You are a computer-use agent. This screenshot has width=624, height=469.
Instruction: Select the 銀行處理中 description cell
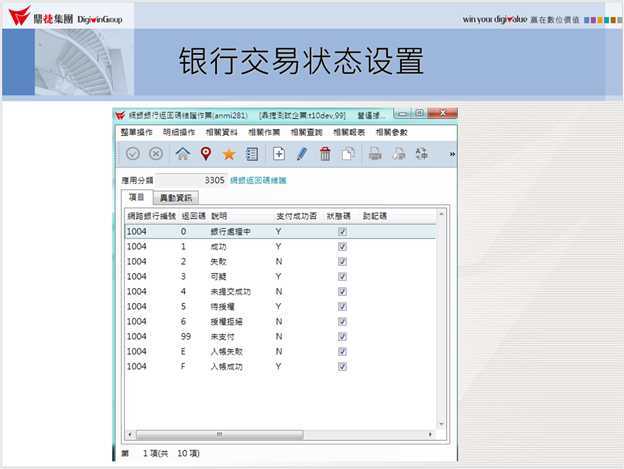230,232
